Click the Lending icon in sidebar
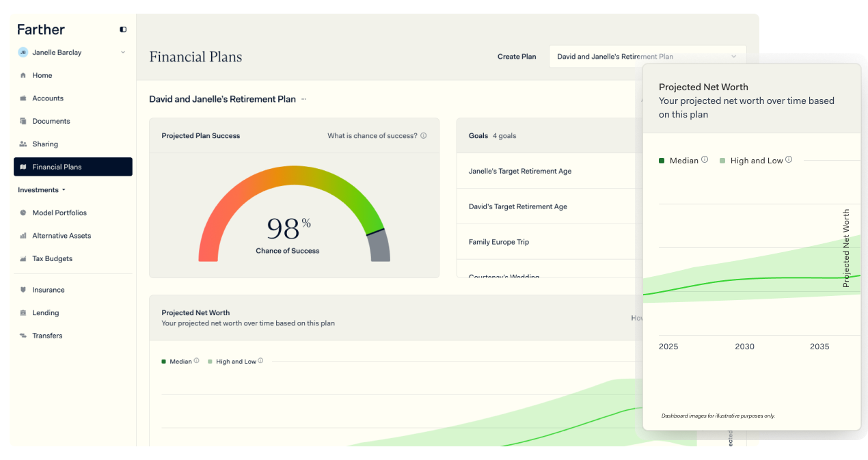868x460 pixels. tap(23, 313)
